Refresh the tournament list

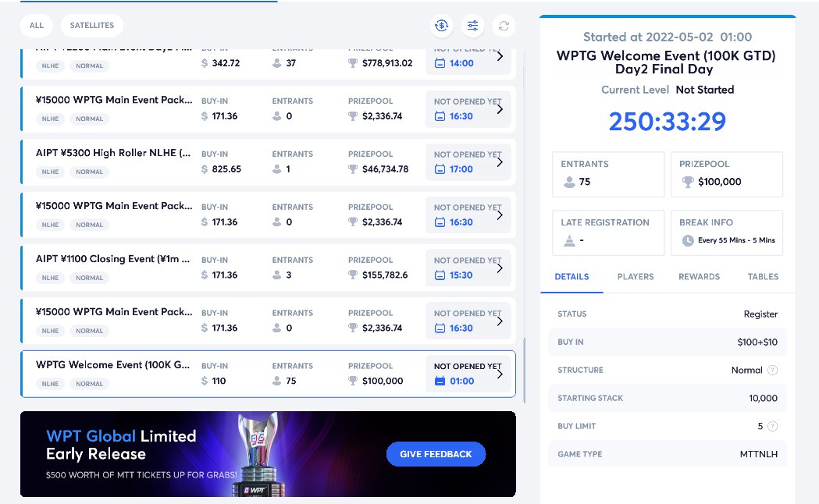coord(504,26)
